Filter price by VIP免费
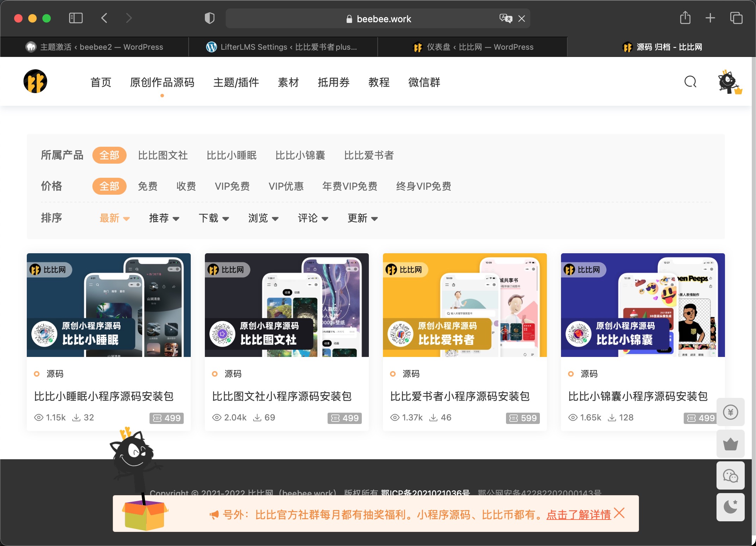 click(x=232, y=186)
